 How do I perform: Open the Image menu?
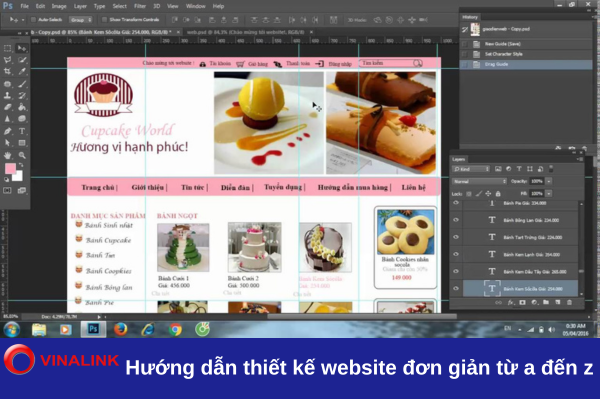coord(59,6)
